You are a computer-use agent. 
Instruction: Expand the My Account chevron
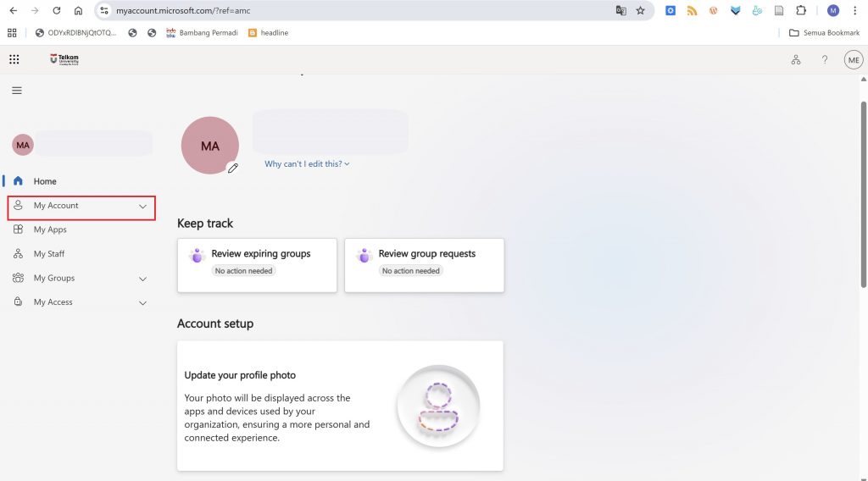click(142, 207)
